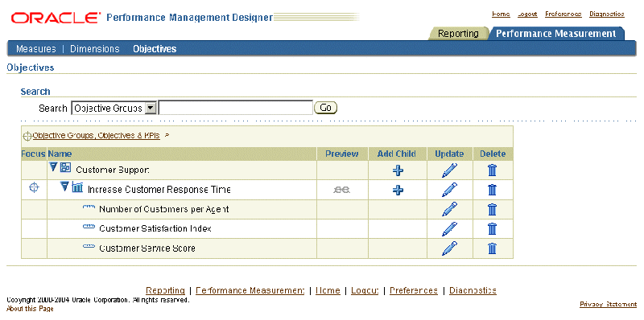Click footer Performance Measurement link
This screenshot has height=320, width=644.
[250, 290]
